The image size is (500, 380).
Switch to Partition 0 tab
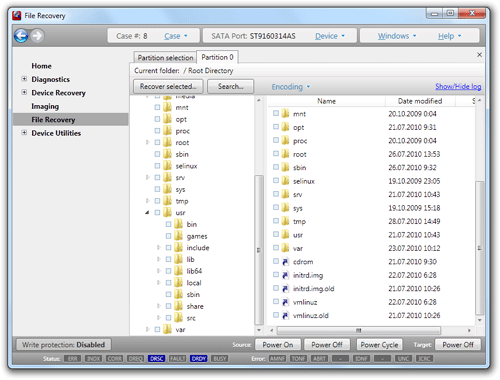tap(217, 57)
